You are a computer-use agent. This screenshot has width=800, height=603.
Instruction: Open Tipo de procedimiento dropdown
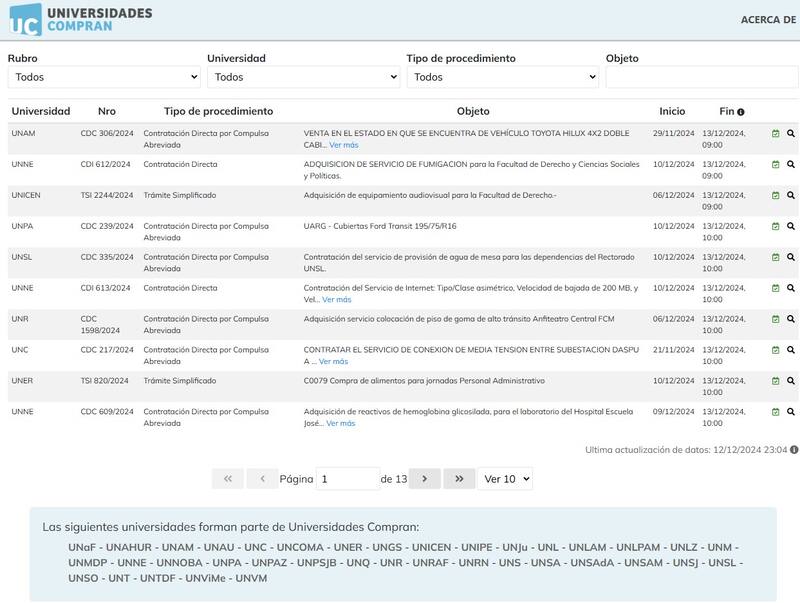pyautogui.click(x=502, y=77)
